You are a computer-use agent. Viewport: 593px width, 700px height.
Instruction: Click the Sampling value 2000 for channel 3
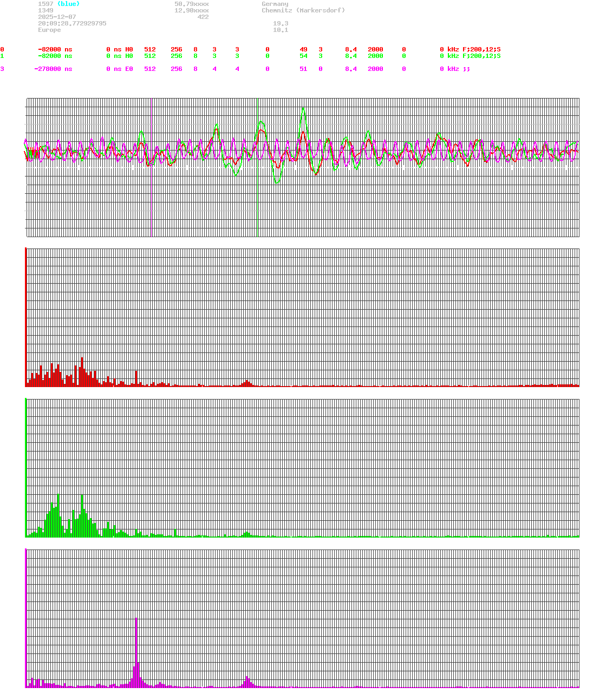click(x=375, y=69)
